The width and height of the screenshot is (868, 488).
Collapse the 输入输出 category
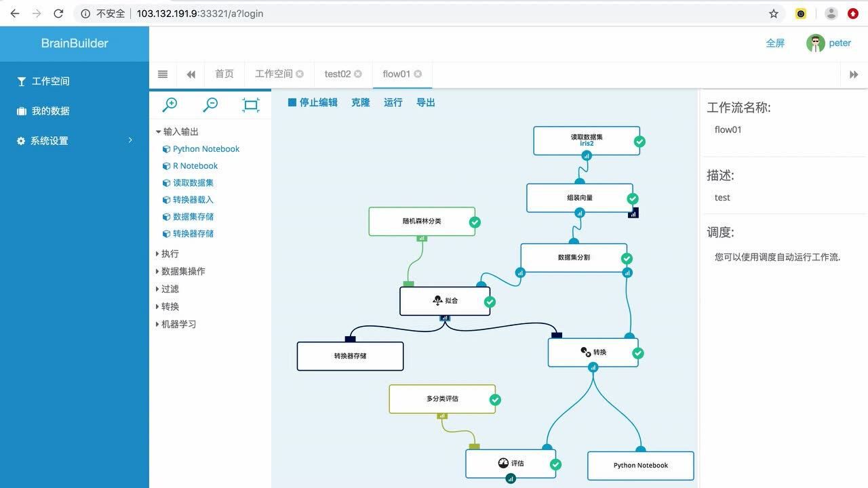click(177, 131)
